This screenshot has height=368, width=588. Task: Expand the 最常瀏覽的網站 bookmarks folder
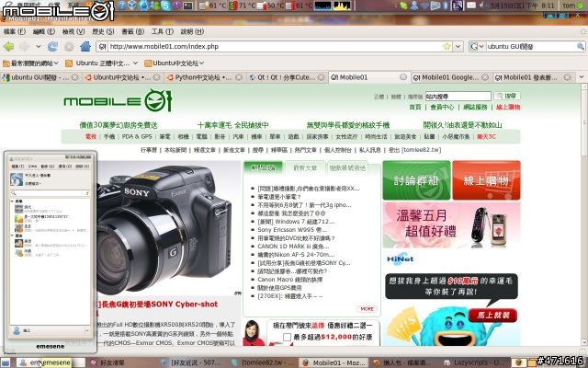point(30,63)
